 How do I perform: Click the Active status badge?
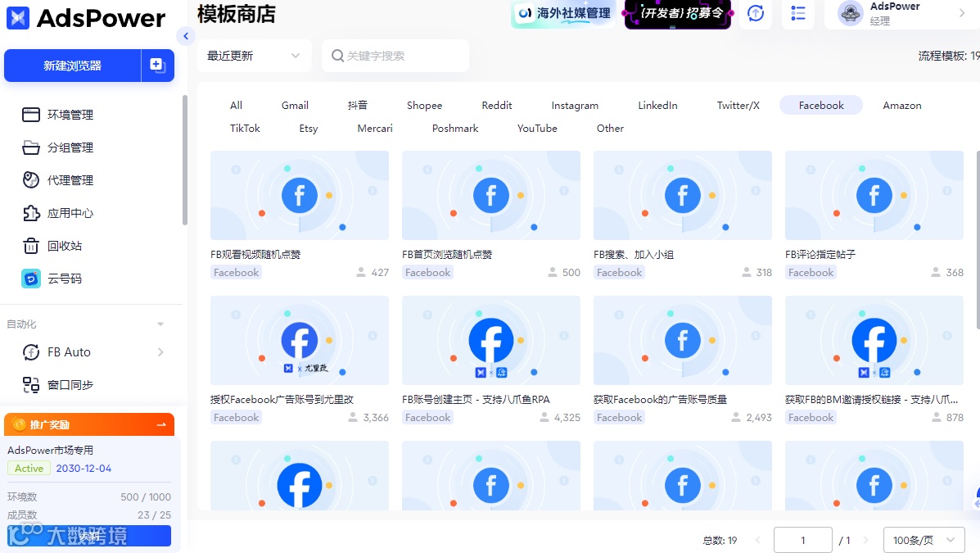[x=29, y=468]
